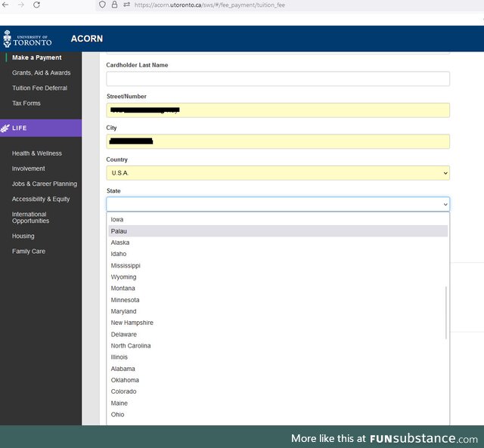Pick Delaware in the list
The height and width of the screenshot is (448, 484).
[x=278, y=334]
